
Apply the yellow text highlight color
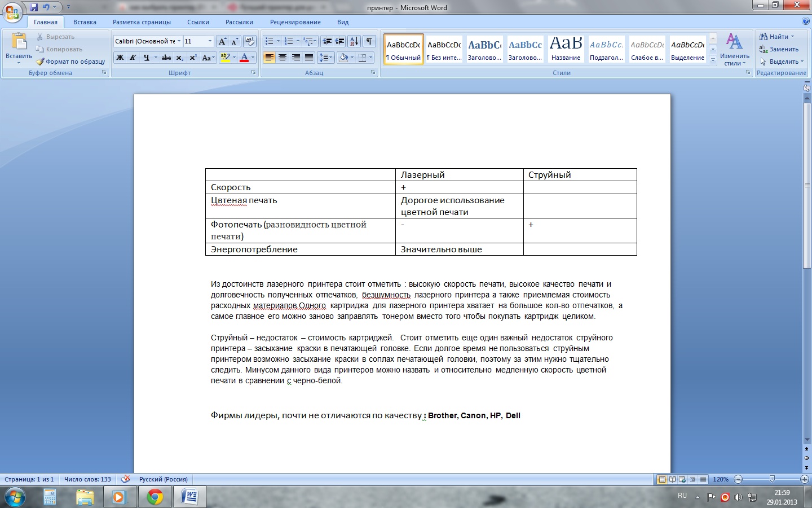point(225,58)
